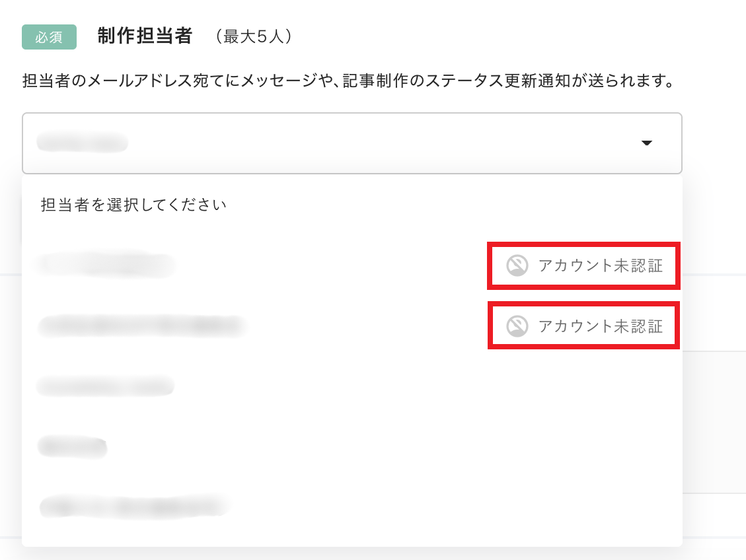The image size is (746, 560).
Task: Choose the second blurred assignee in the list
Action: point(141,326)
